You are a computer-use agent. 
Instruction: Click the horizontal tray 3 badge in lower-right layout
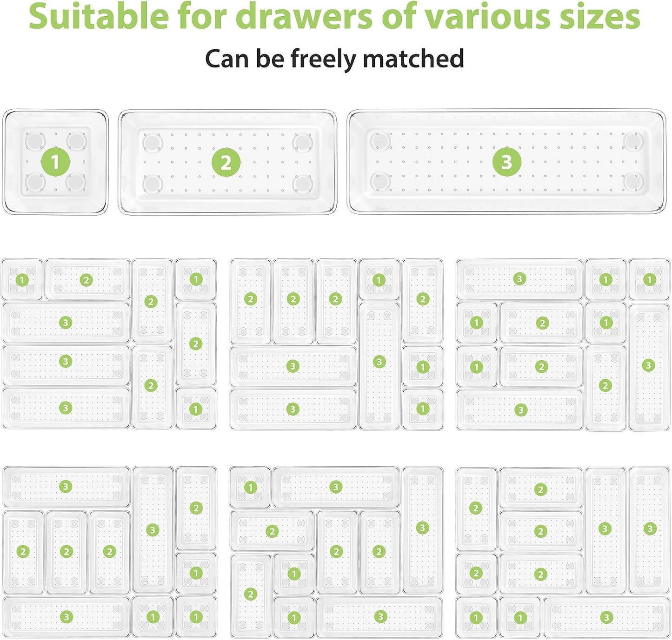606,617
